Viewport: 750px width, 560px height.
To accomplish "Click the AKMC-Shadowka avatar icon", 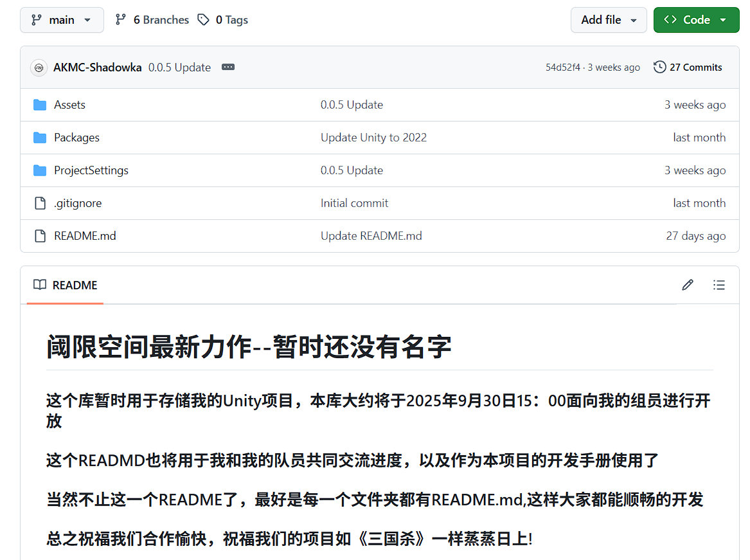I will [39, 68].
